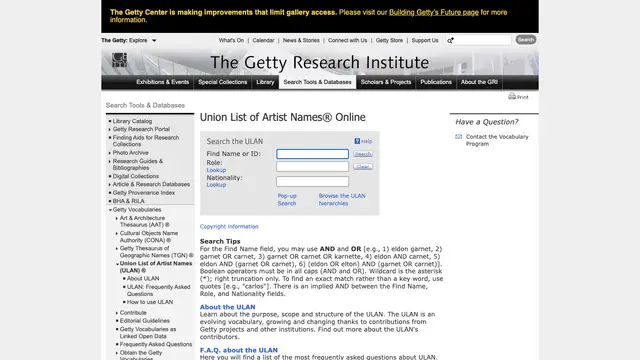
Task: Open BHA & RILA sidebar item
Action: (129, 201)
